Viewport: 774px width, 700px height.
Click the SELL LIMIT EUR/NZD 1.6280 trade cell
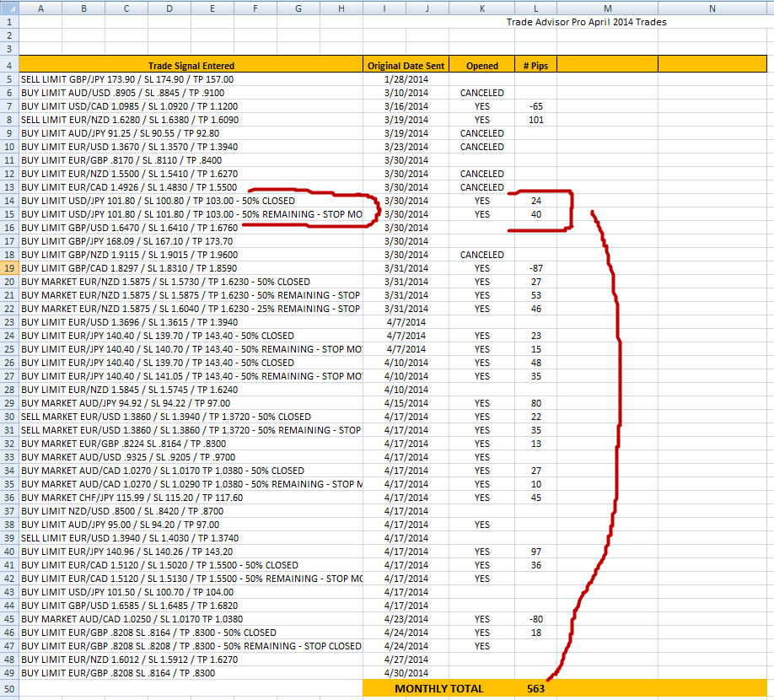(191, 120)
